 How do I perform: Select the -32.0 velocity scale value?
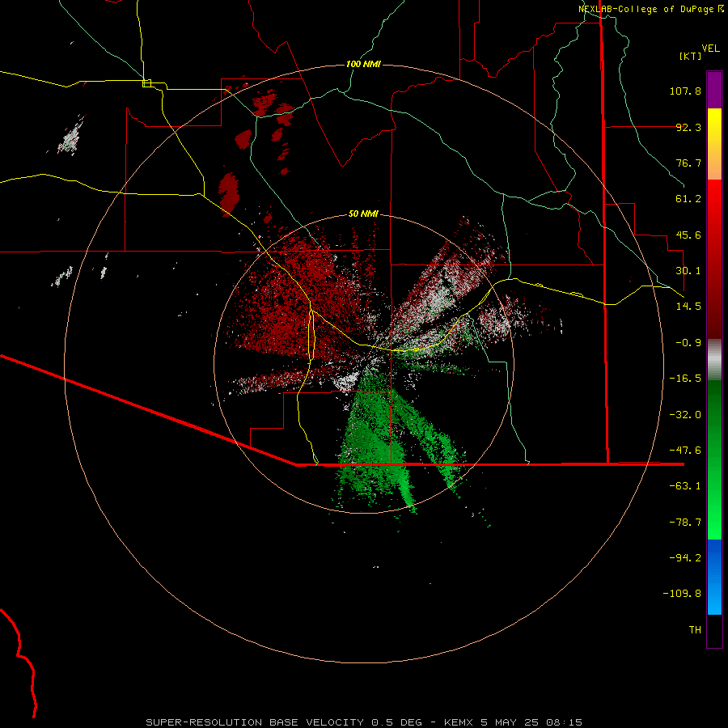(x=685, y=415)
